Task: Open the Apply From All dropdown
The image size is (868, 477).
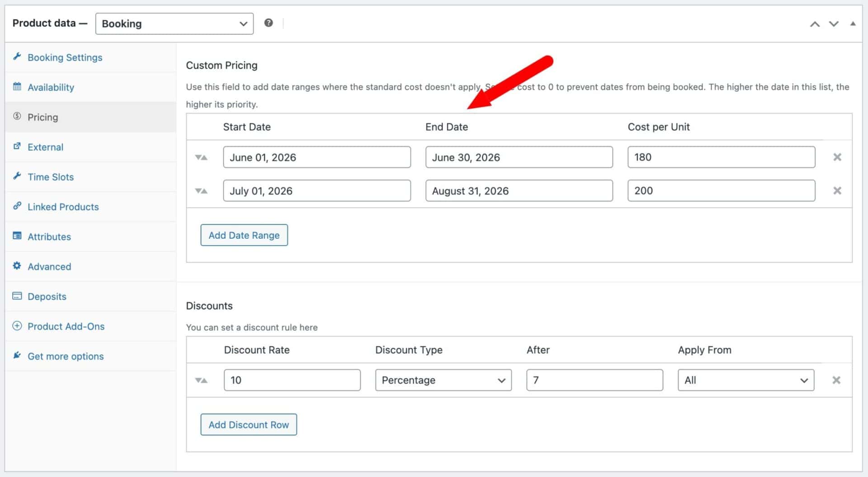Action: click(x=746, y=380)
